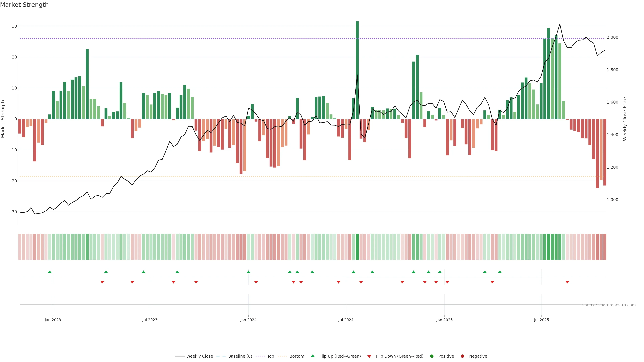
Task: Click the Jul 2024 x-axis label
Action: click(x=346, y=320)
